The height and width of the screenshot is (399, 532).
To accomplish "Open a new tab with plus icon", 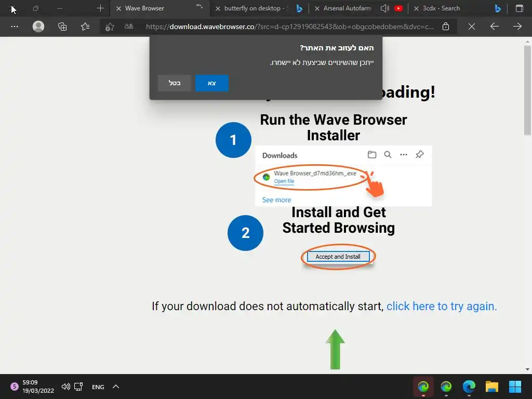I will [100, 8].
